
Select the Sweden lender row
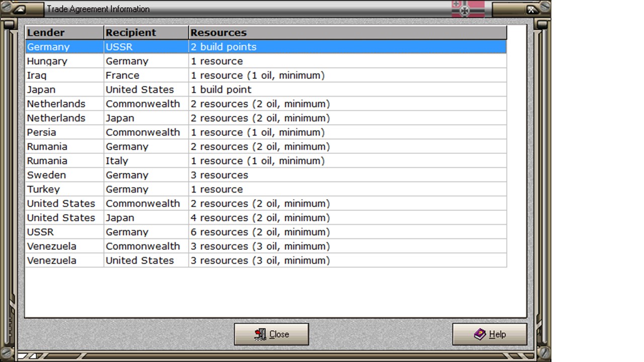pyautogui.click(x=266, y=175)
